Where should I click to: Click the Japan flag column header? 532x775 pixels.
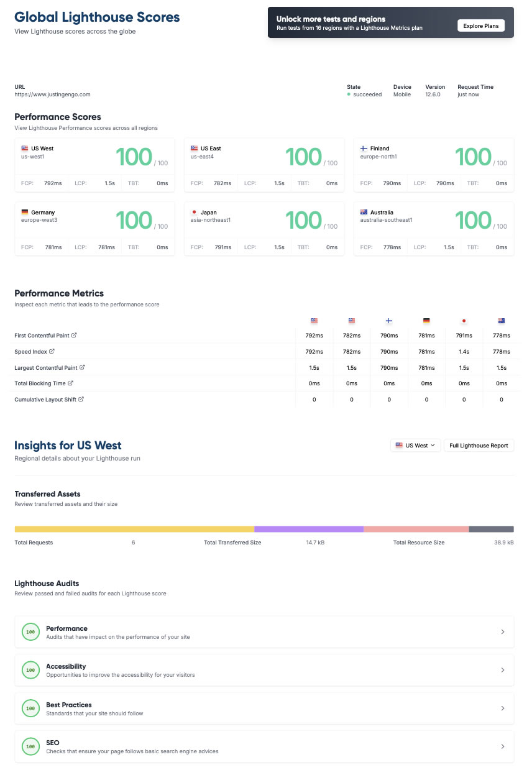click(464, 321)
